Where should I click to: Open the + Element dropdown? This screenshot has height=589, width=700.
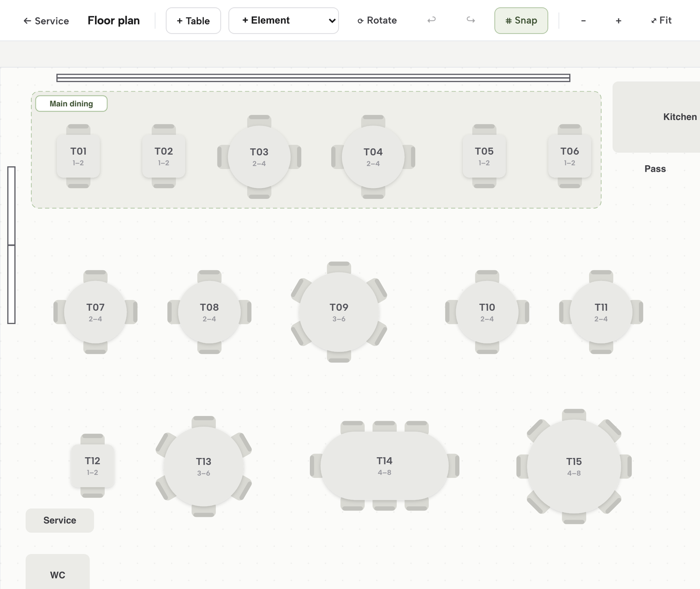[x=283, y=20]
